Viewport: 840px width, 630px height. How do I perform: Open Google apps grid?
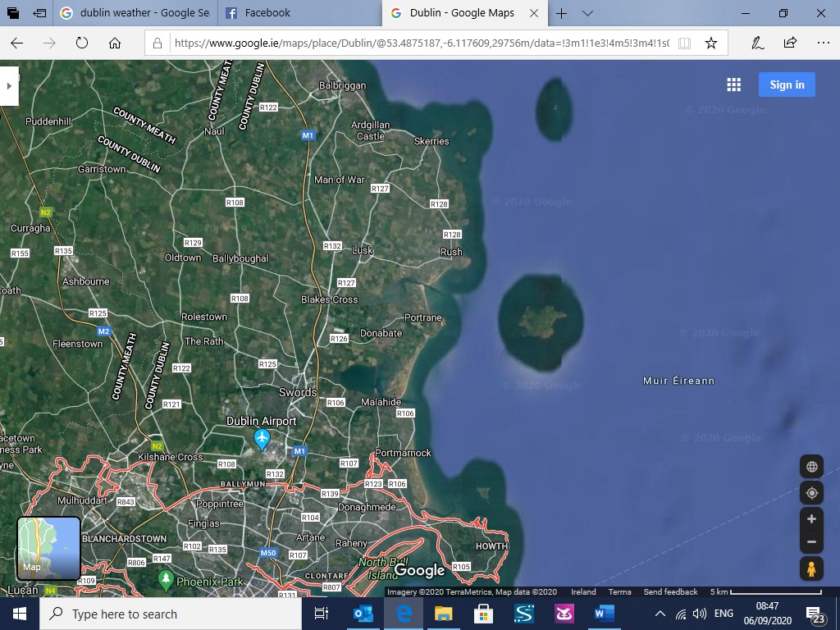point(734,84)
